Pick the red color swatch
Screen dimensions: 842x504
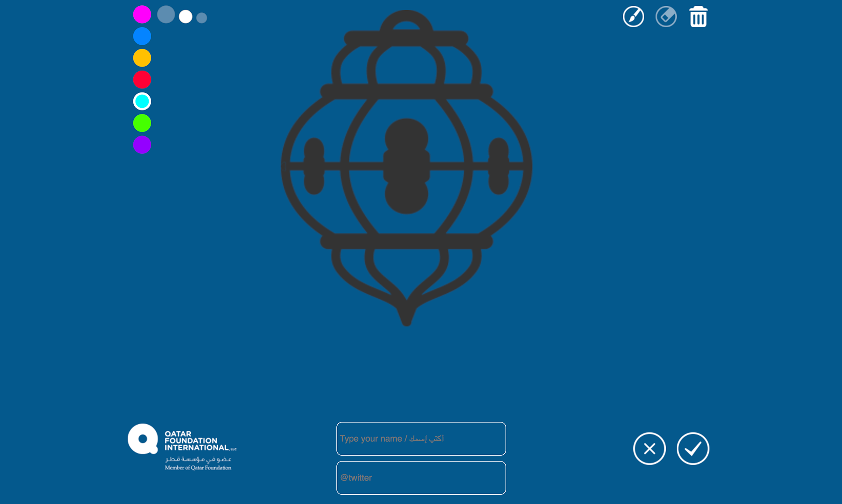(142, 80)
